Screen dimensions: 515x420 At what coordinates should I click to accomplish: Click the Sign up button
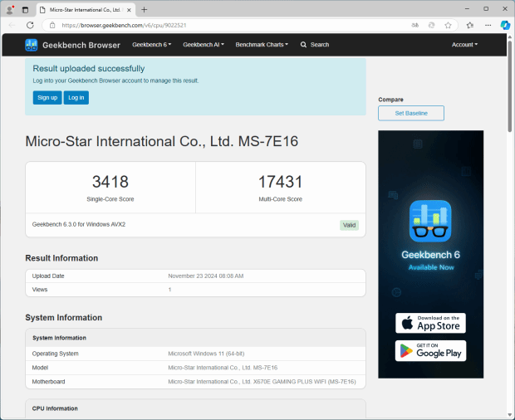point(47,97)
